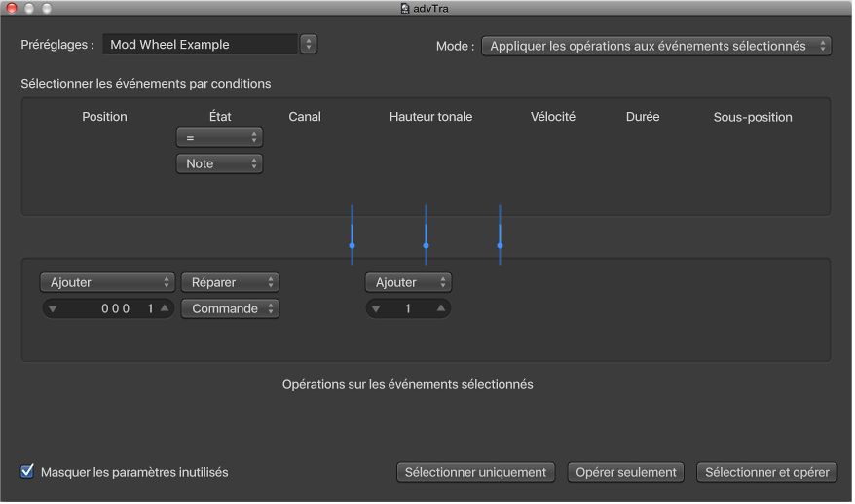Click Sélectionner et opérer button

pyautogui.click(x=766, y=472)
